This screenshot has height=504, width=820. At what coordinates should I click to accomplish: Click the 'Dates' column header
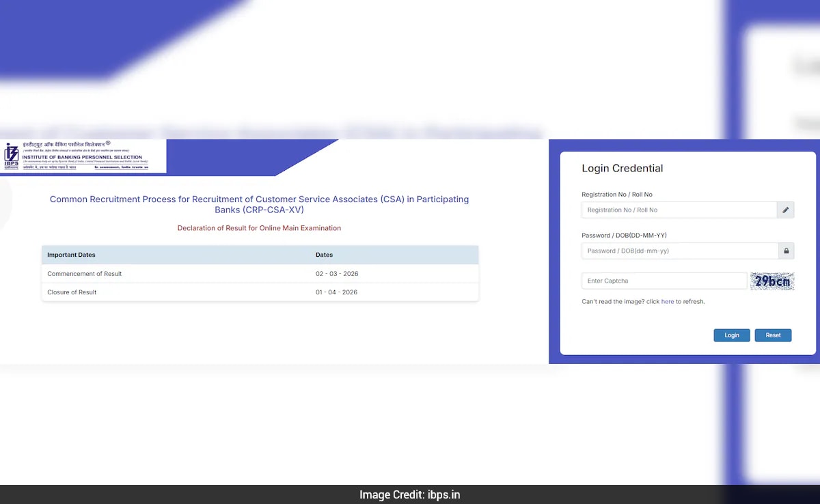pos(324,255)
